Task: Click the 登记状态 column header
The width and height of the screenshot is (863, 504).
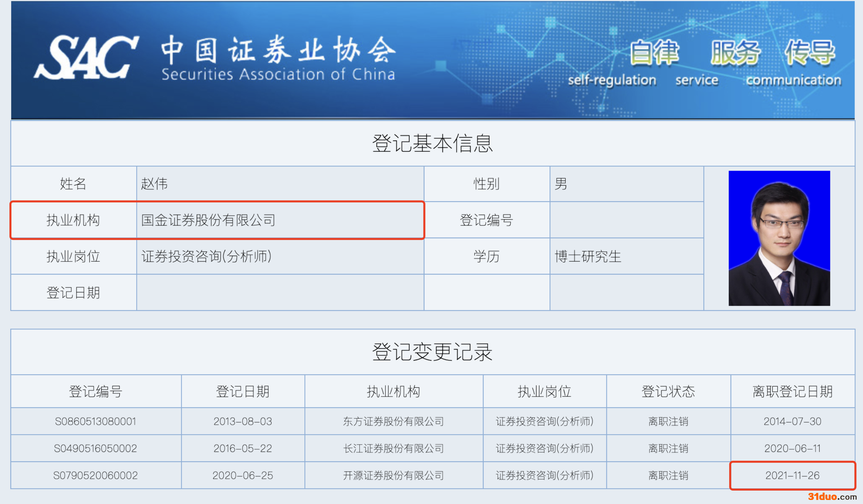Action: click(x=668, y=391)
